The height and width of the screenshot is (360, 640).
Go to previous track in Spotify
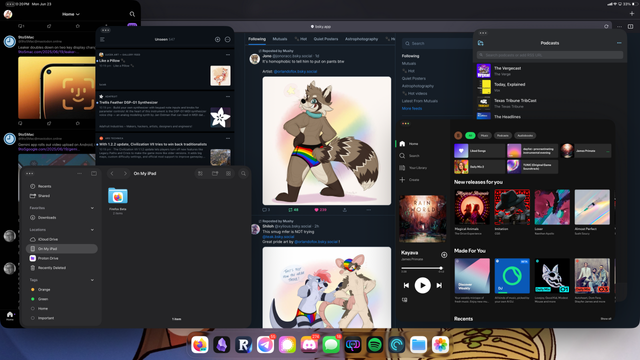[x=406, y=285]
